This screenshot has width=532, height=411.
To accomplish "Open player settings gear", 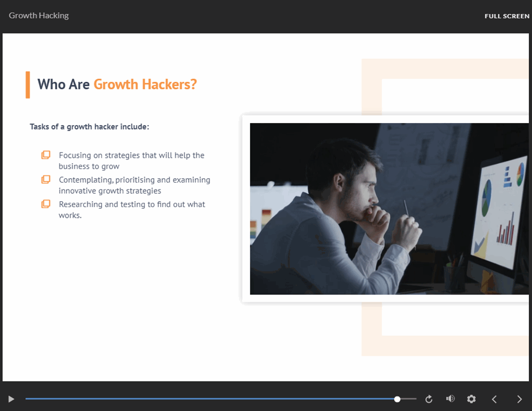I will pos(471,399).
